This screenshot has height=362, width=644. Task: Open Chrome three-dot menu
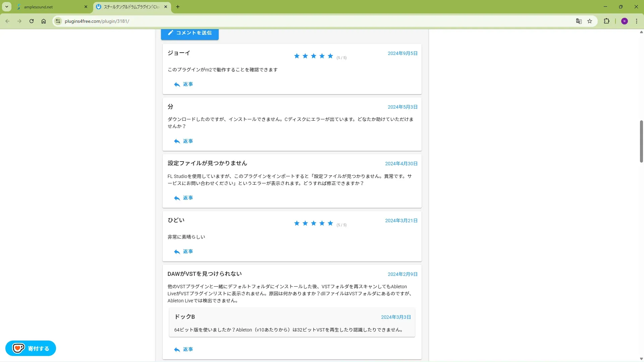point(637,21)
